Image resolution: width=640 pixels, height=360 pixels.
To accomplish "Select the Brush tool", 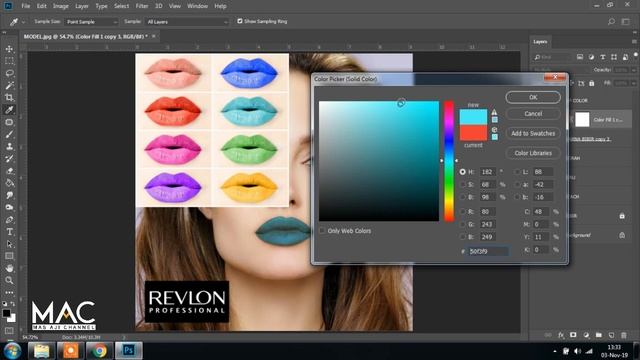I will coord(9,134).
